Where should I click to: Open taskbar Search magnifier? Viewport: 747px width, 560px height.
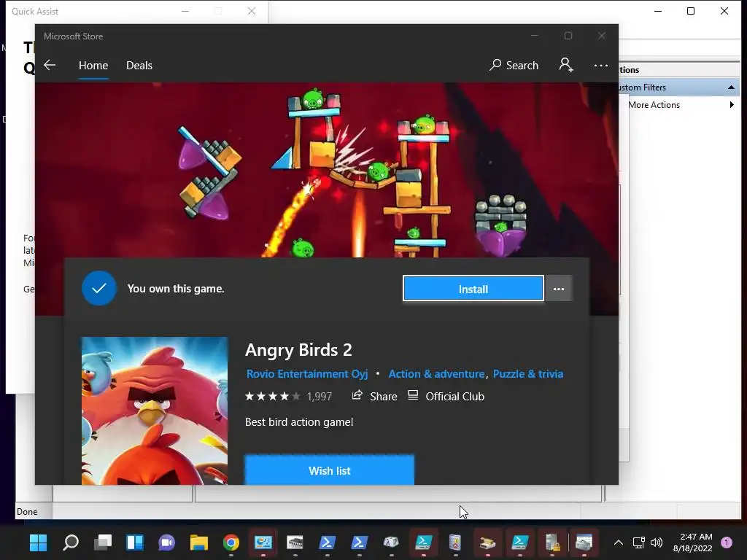click(71, 542)
